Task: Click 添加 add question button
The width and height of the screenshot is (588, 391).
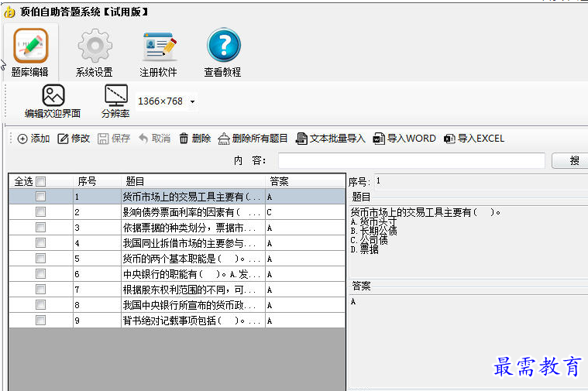Action: coord(34,139)
